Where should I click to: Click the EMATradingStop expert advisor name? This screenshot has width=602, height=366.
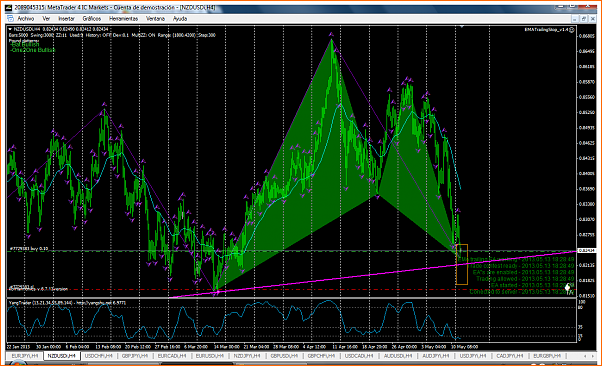pyautogui.click(x=547, y=30)
